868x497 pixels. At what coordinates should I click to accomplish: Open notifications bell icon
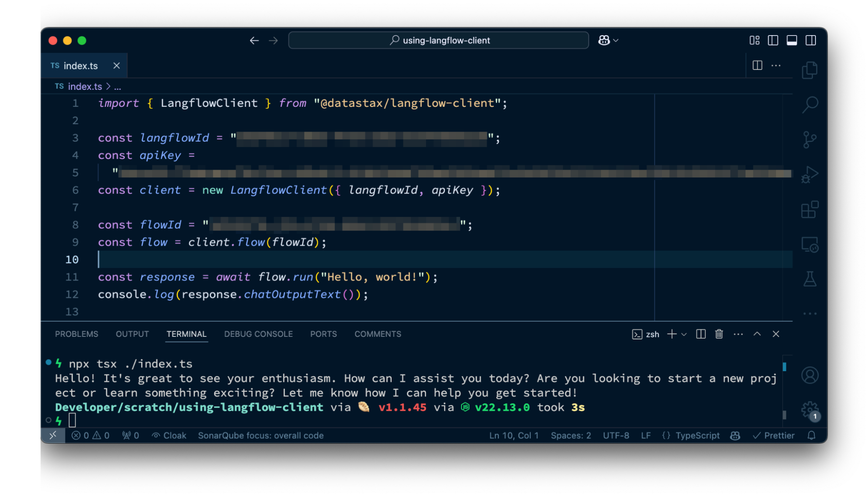[811, 435]
